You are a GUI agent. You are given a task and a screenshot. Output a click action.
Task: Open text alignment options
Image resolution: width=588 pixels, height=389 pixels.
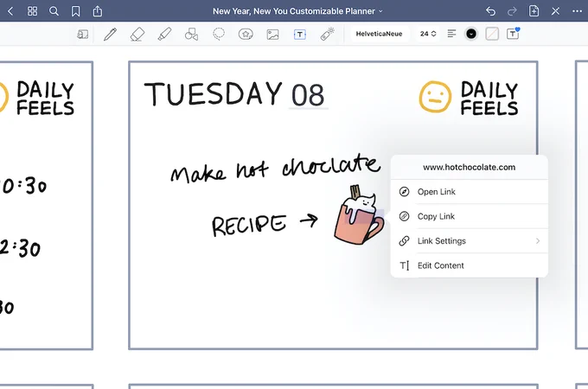[x=451, y=34]
